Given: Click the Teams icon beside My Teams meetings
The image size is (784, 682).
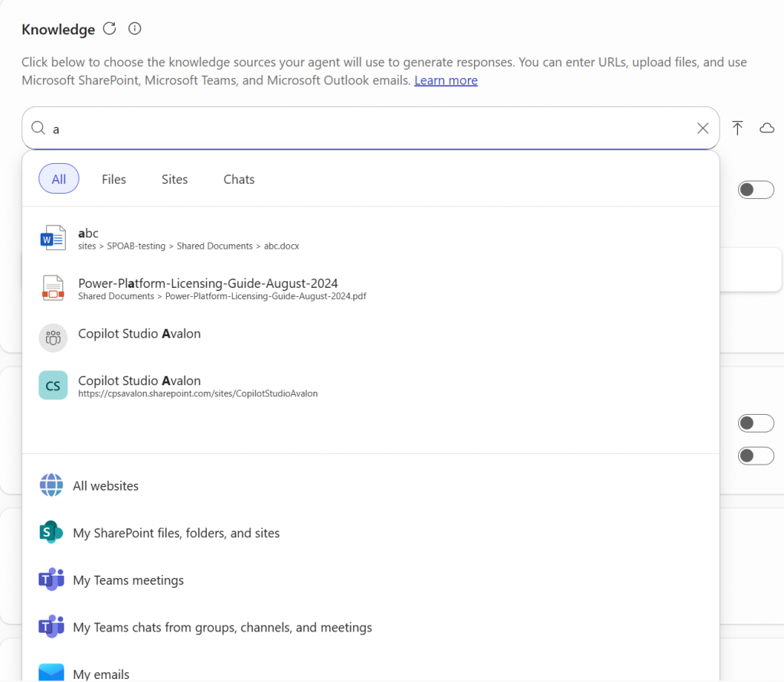Looking at the screenshot, I should click(x=51, y=579).
